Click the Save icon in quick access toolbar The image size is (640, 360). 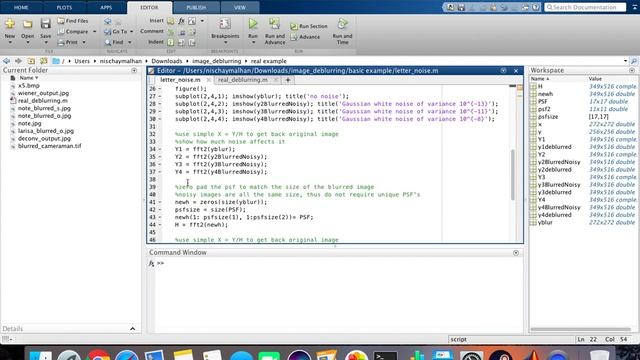(x=461, y=7)
